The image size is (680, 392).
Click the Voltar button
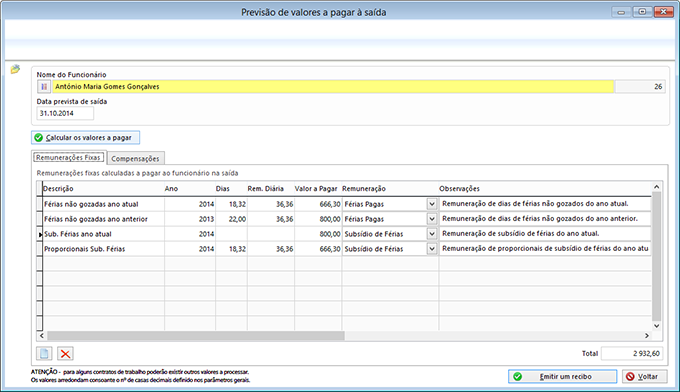pyautogui.click(x=644, y=376)
